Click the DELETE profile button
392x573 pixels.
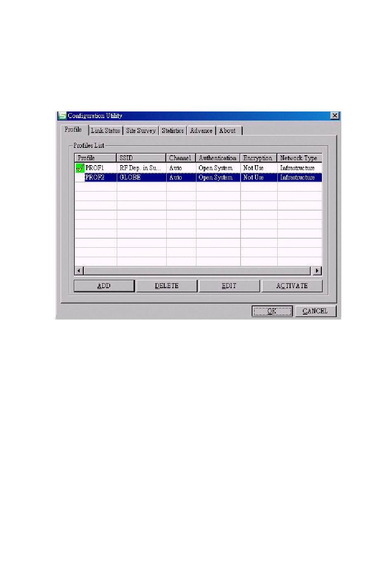click(x=167, y=286)
